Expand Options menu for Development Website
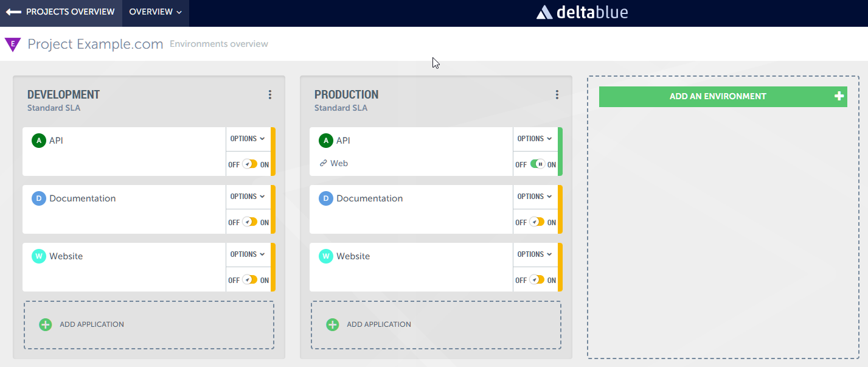868x367 pixels. (x=248, y=254)
